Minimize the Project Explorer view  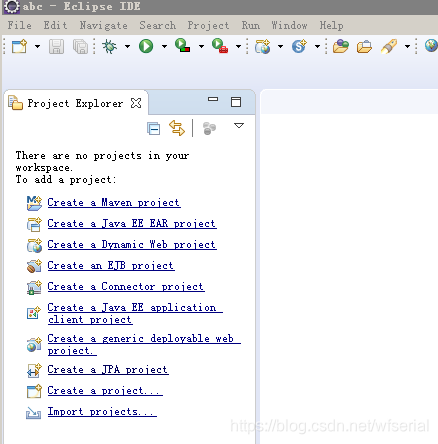(213, 99)
